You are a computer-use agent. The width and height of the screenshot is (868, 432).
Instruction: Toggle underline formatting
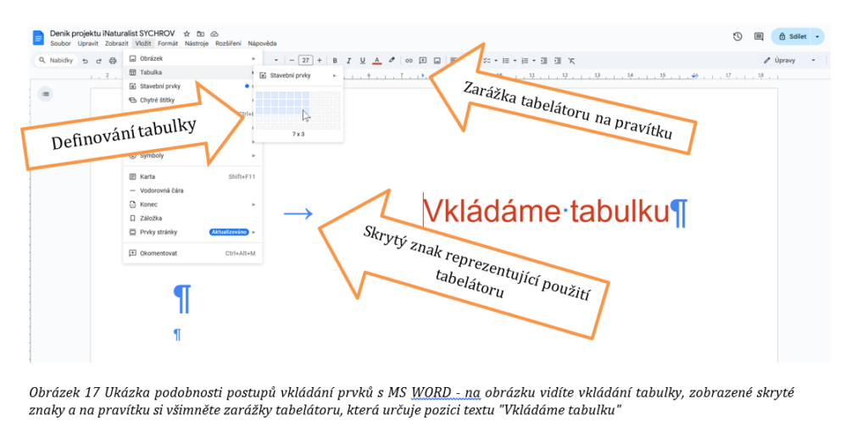pyautogui.click(x=363, y=60)
